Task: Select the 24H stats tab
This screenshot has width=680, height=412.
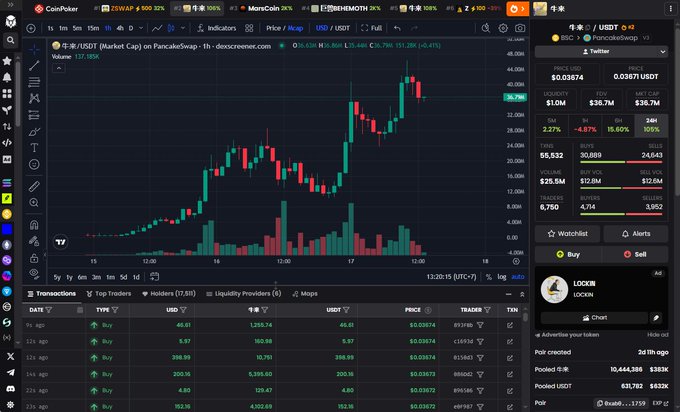Action: point(651,125)
